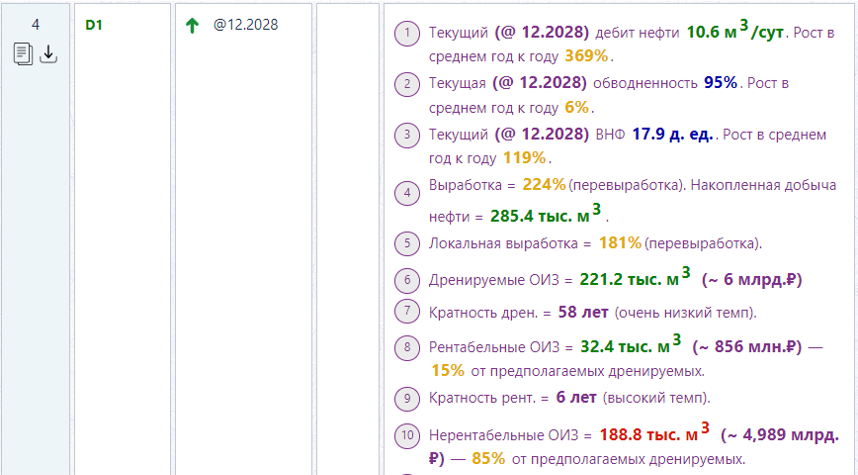Click Кратность дрен. value 58 лет
Viewport: 858px width, 475px height.
(x=583, y=312)
